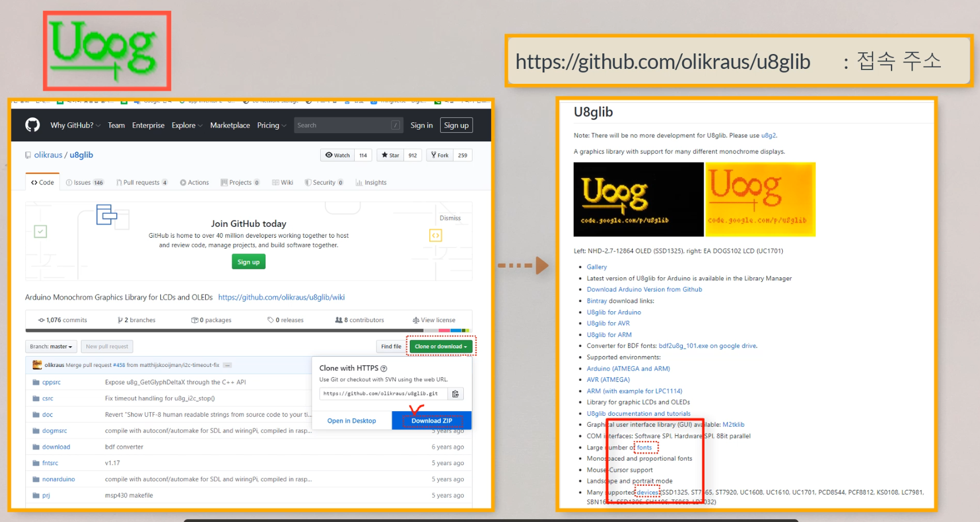Open the Wiki tab
Image resolution: width=980 pixels, height=522 pixels.
click(283, 183)
